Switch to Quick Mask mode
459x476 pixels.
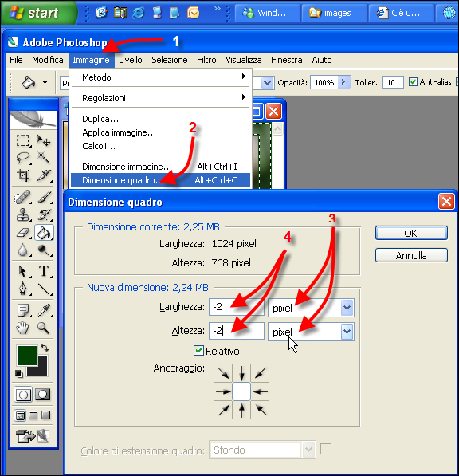click(x=43, y=395)
